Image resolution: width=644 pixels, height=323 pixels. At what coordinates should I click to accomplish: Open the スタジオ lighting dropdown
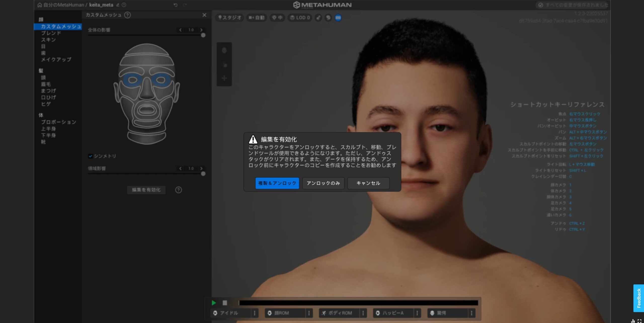(x=229, y=18)
